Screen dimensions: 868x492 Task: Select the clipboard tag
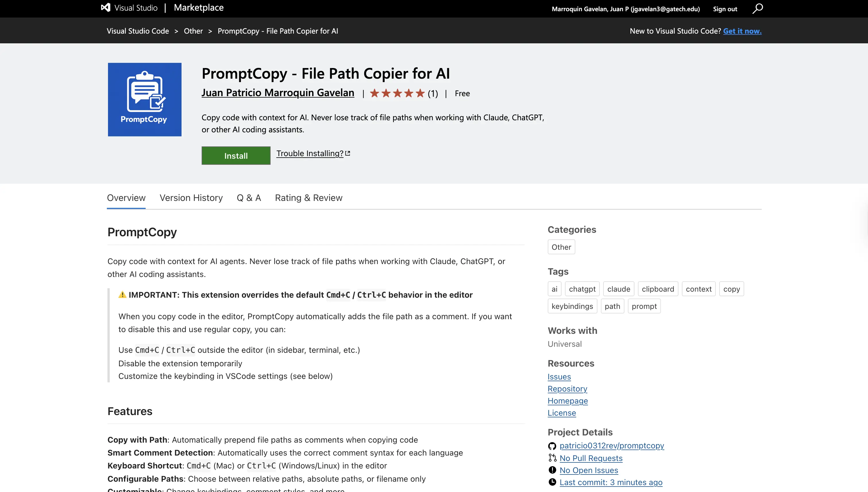(658, 289)
